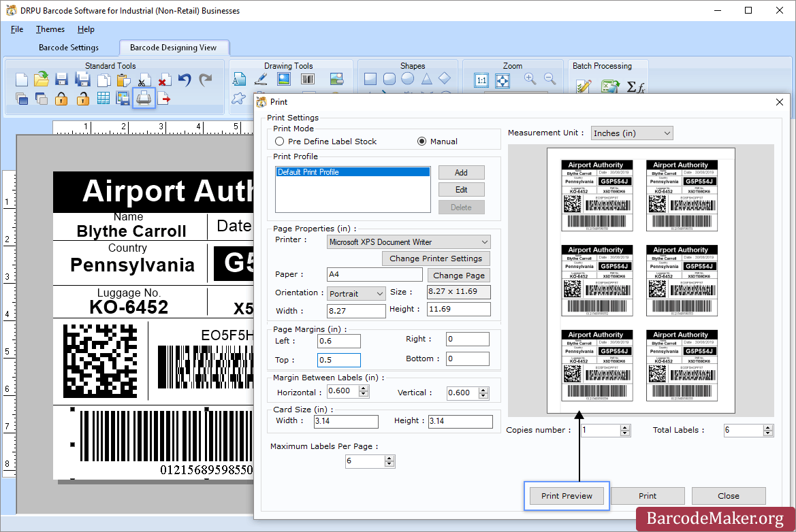Viewport: 796px width, 532px height.
Task: Open a file using the folder icon
Action: [x=42, y=79]
